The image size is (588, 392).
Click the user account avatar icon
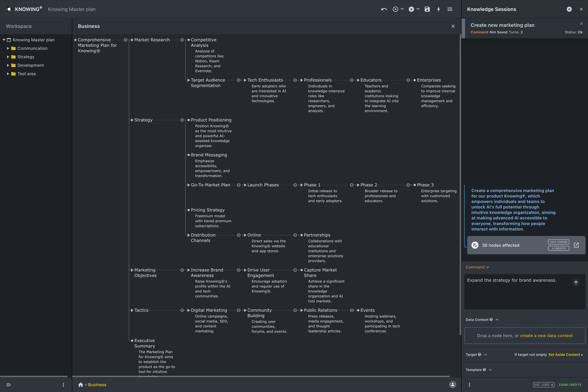click(x=452, y=385)
